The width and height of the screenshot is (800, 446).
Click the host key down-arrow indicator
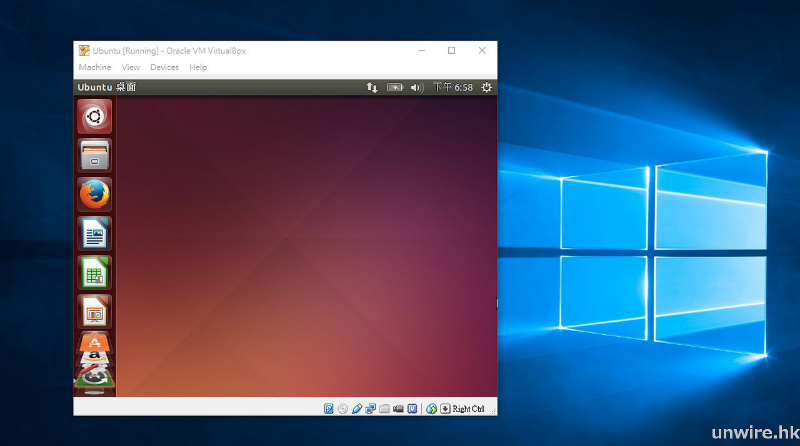(x=445, y=409)
